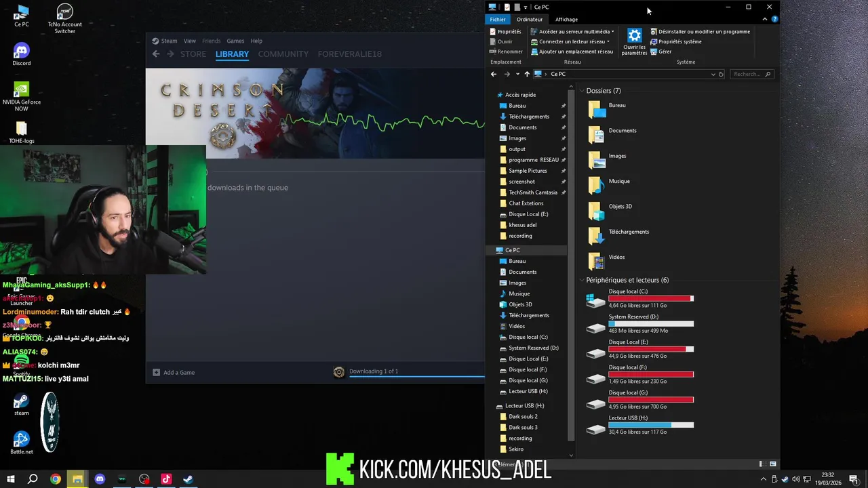Click the quick access properties checkmark icon
The height and width of the screenshot is (488, 868).
point(507,7)
